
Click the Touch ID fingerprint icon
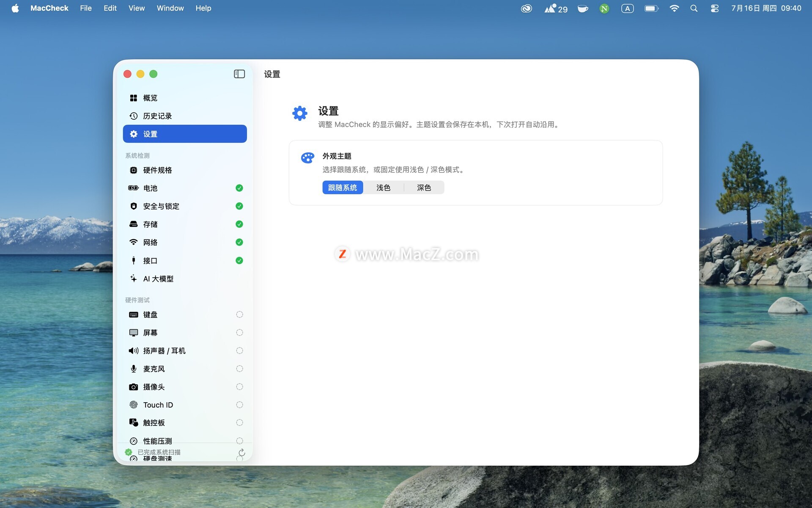134,405
